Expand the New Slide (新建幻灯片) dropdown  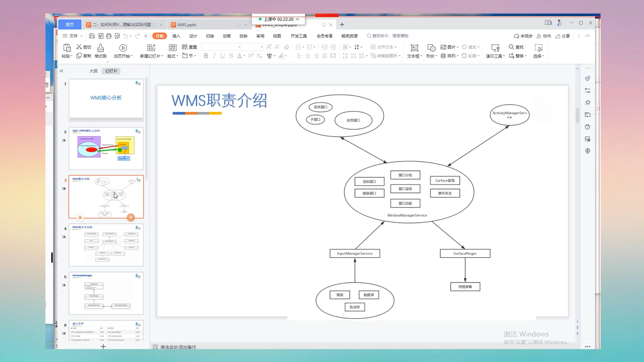pyautogui.click(x=162, y=56)
